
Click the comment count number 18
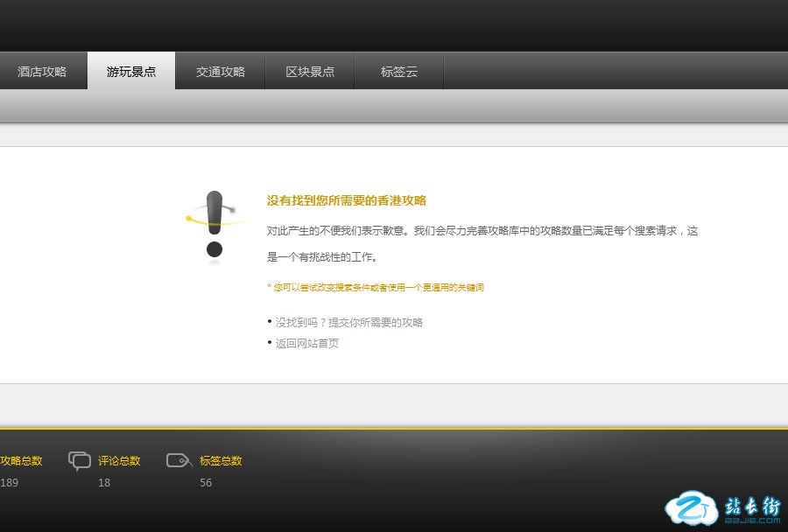(x=104, y=483)
